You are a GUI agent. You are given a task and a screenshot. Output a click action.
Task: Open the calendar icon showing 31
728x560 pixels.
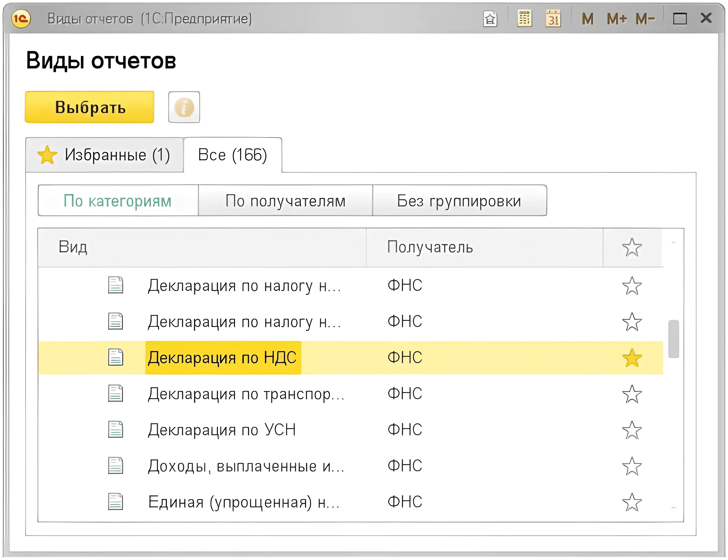[x=553, y=18]
